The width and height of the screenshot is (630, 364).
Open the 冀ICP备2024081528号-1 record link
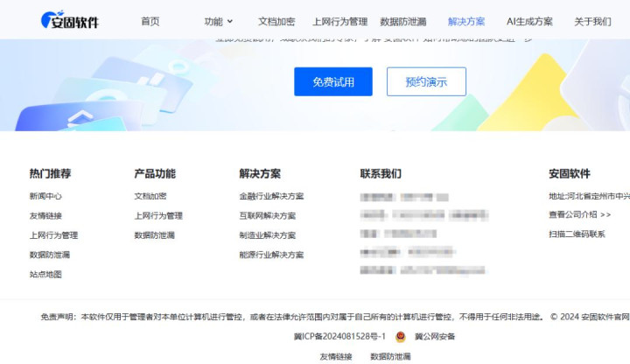pyautogui.click(x=339, y=336)
